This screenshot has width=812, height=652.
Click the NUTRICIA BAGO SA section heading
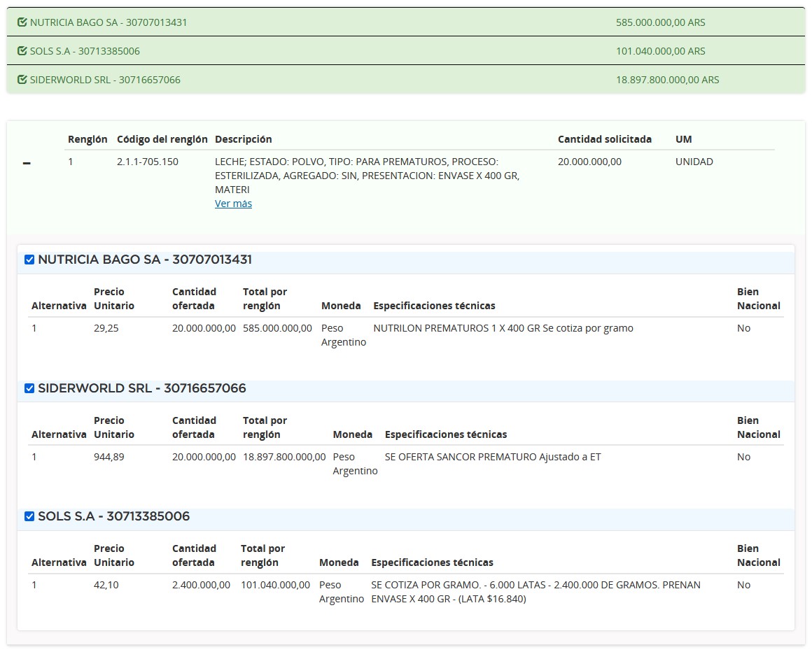tap(145, 260)
